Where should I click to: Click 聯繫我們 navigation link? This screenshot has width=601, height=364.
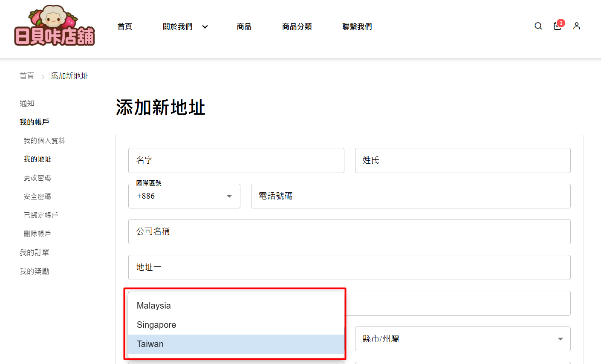click(x=357, y=26)
